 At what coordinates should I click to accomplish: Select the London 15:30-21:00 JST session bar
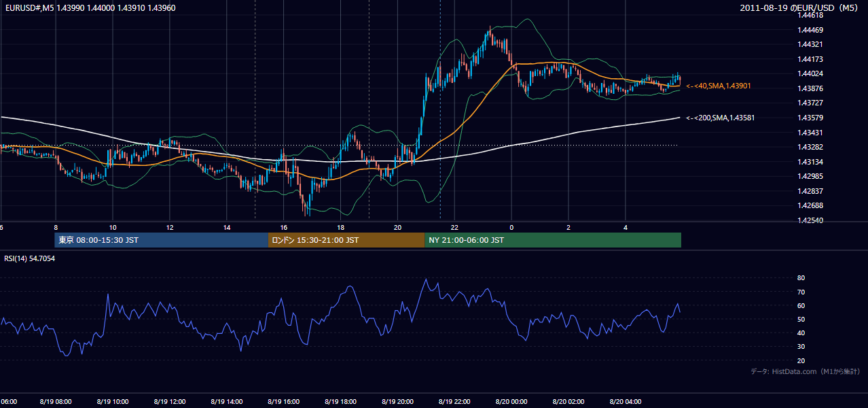tap(346, 240)
